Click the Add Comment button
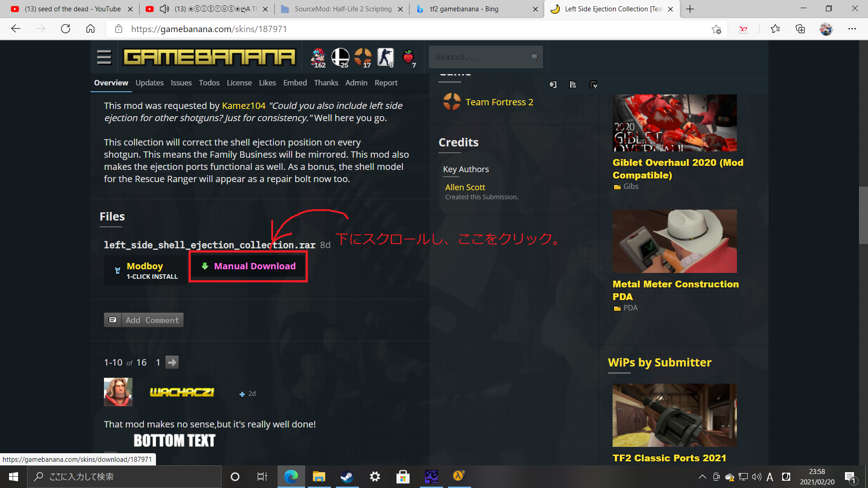Viewport: 868px width, 488px height. tap(144, 320)
